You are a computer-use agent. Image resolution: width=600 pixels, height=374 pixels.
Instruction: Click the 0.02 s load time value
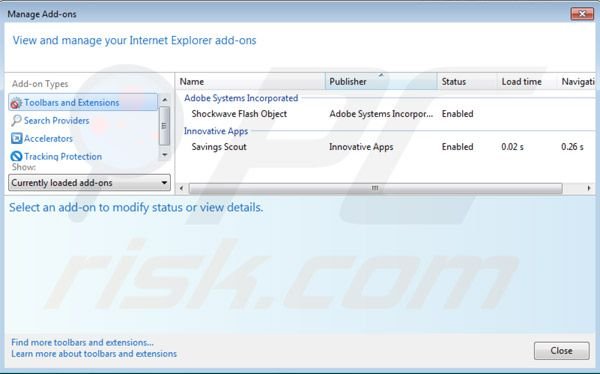[512, 147]
